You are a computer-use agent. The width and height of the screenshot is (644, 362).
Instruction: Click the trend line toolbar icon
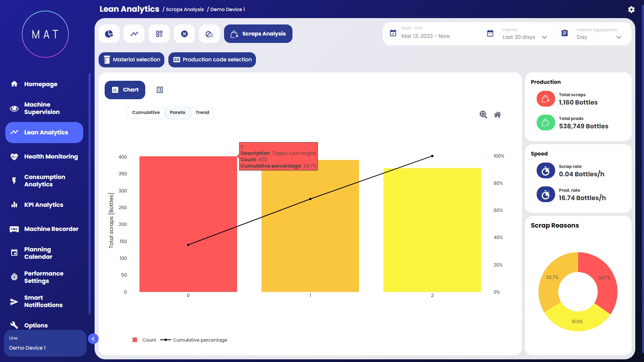pyautogui.click(x=134, y=34)
